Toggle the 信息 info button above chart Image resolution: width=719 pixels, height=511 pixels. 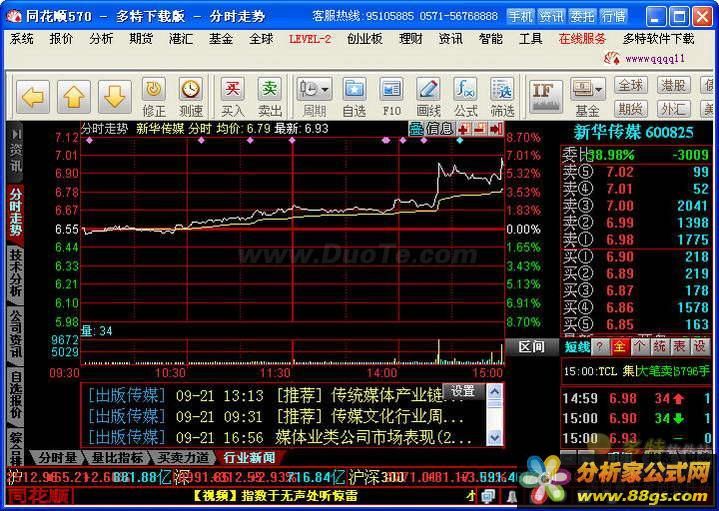click(440, 129)
